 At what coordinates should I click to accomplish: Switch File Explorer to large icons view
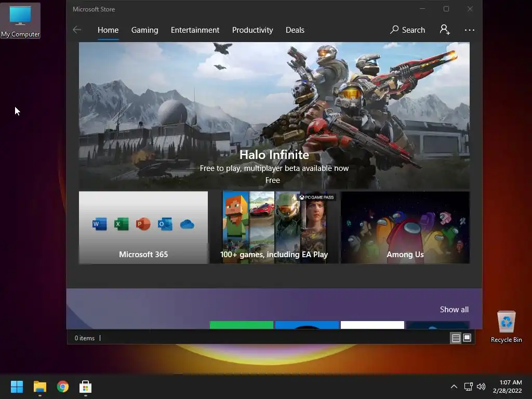point(467,338)
